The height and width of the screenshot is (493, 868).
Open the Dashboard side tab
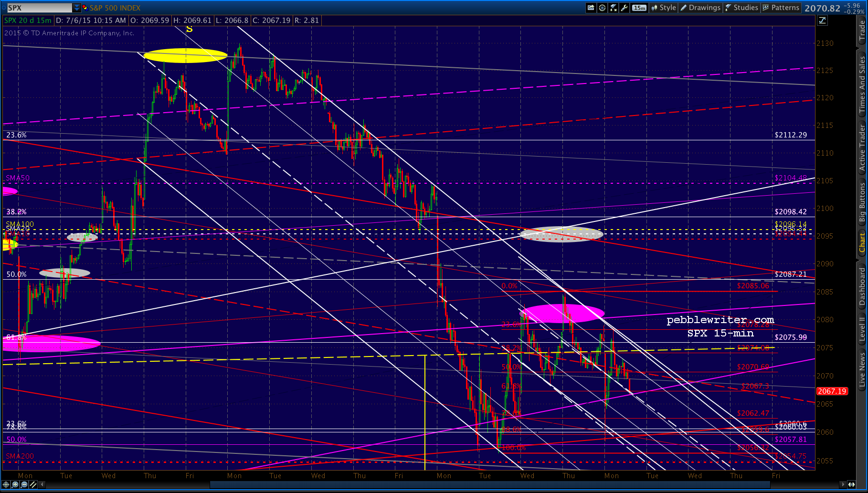click(x=862, y=286)
